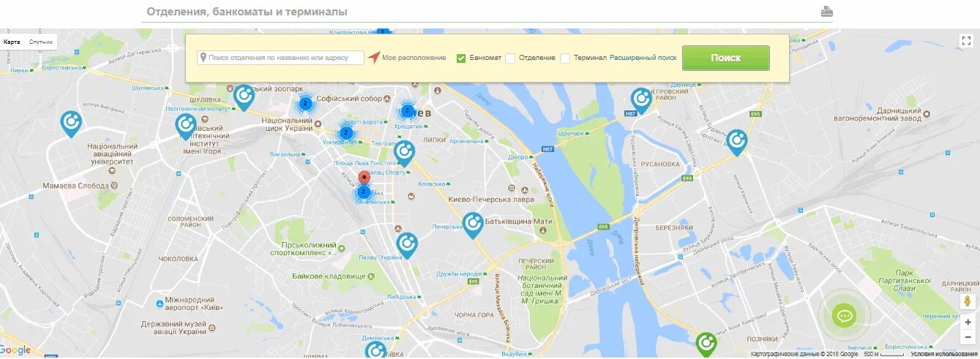The height and width of the screenshot is (359, 980).
Task: Uncheck the Банкомат checkbox
Action: tap(461, 58)
